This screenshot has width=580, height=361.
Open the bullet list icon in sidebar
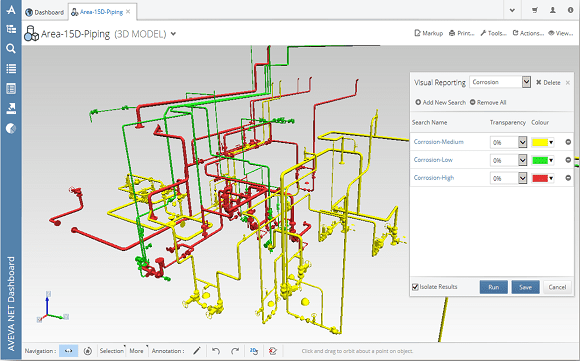pyautogui.click(x=11, y=68)
